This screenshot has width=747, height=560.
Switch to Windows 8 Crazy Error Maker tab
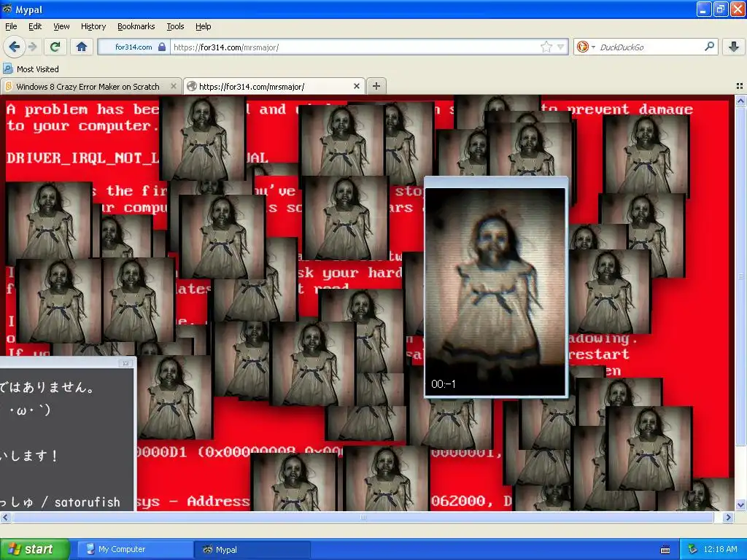[x=88, y=87]
